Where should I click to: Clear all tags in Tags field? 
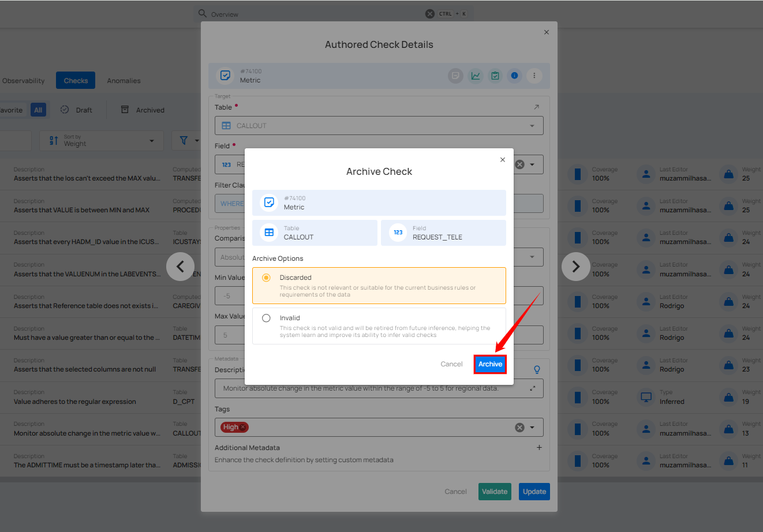click(519, 428)
